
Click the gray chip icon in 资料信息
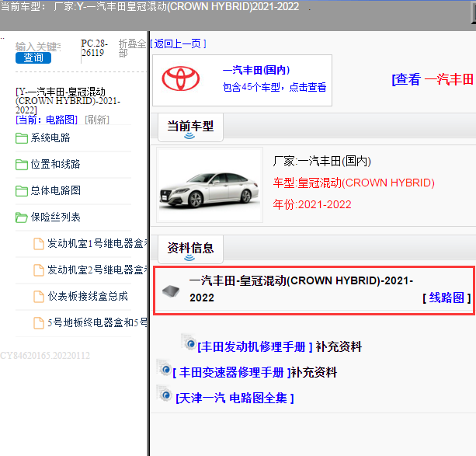click(171, 291)
